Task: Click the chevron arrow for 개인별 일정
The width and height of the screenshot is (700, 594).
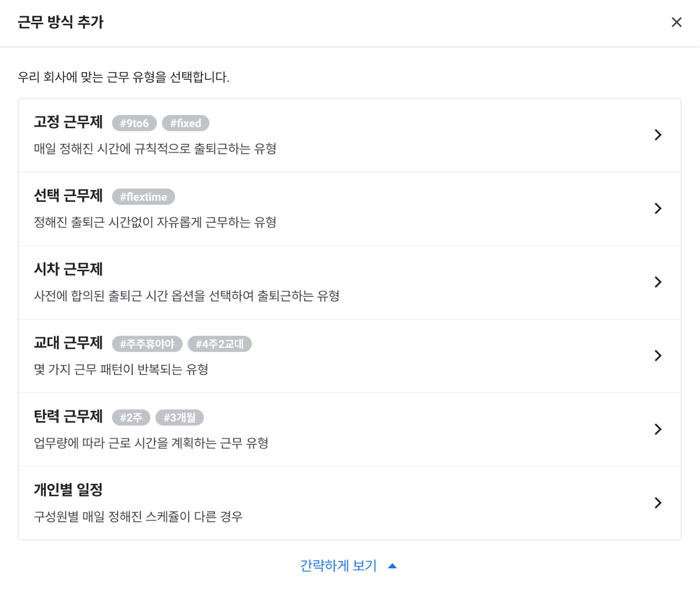Action: (658, 503)
